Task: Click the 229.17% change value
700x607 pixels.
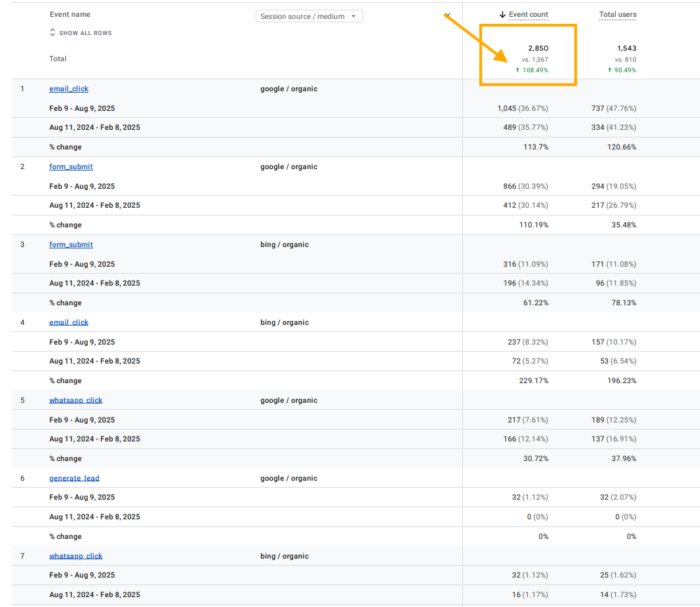Action: [534, 380]
